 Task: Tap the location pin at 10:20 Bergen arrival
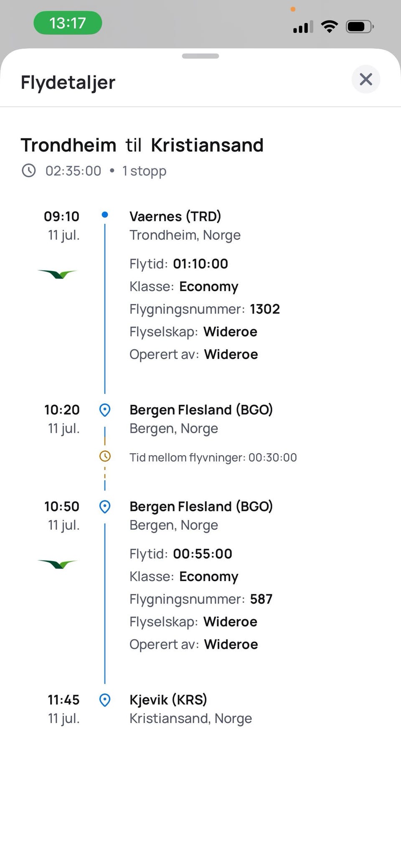[x=105, y=410]
